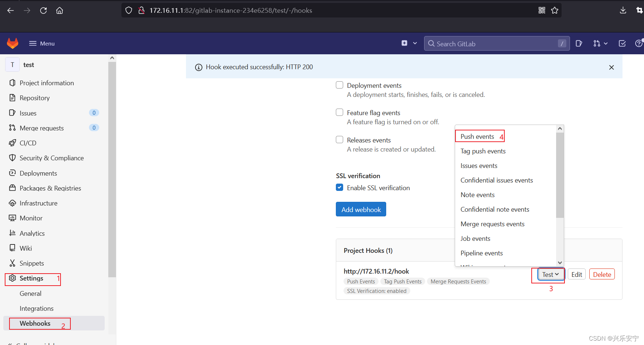Image resolution: width=644 pixels, height=345 pixels.
Task: Click the Edit hook button
Action: [577, 274]
